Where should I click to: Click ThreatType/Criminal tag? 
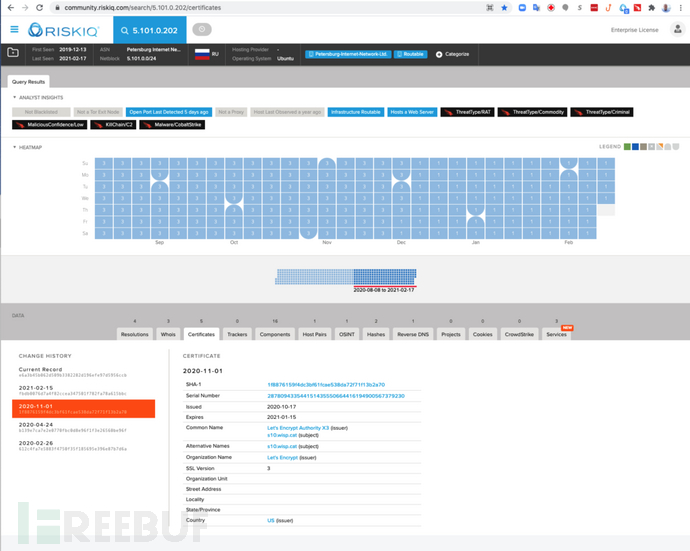point(602,112)
